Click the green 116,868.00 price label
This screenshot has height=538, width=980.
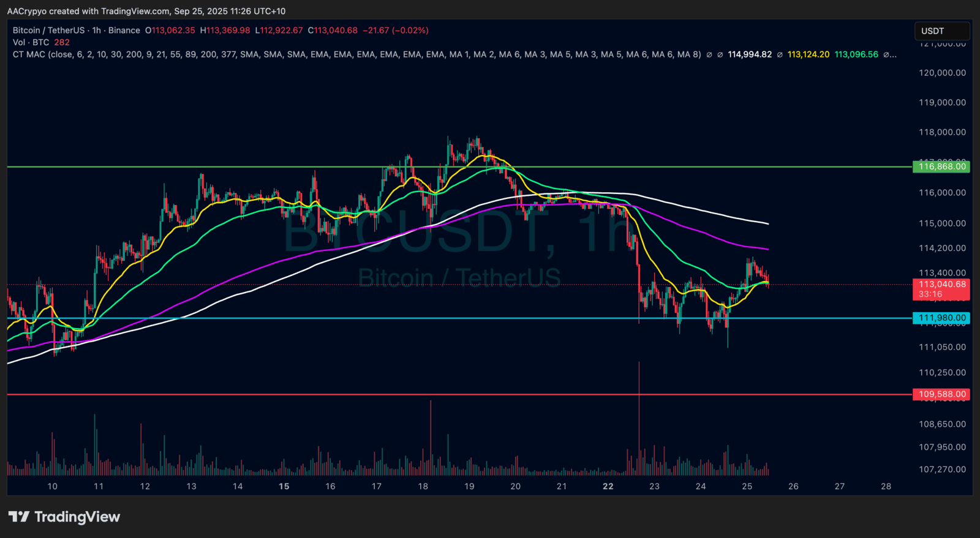coord(941,166)
